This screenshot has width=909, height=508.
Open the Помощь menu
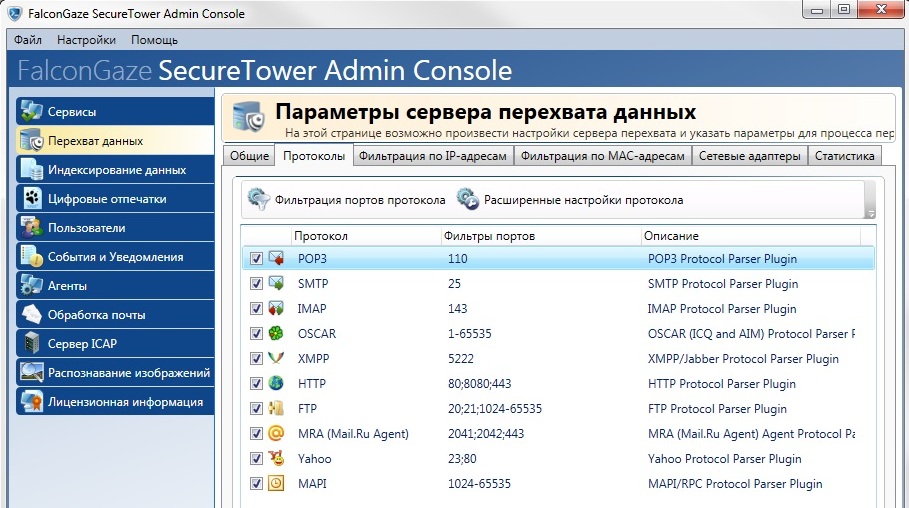point(154,40)
